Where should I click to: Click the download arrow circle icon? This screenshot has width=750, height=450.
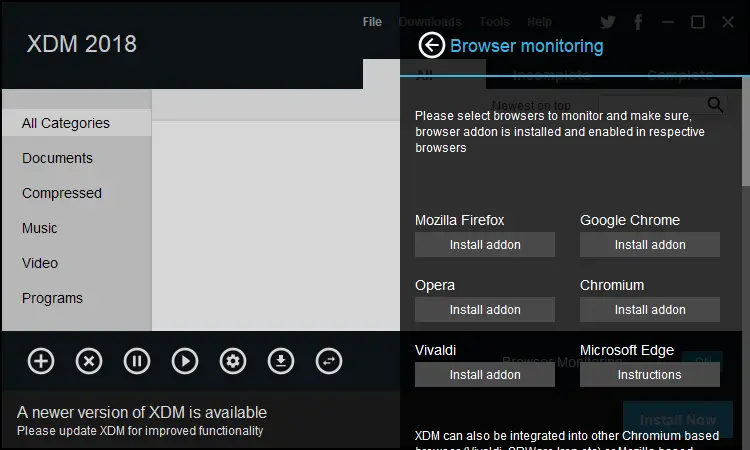tap(281, 361)
